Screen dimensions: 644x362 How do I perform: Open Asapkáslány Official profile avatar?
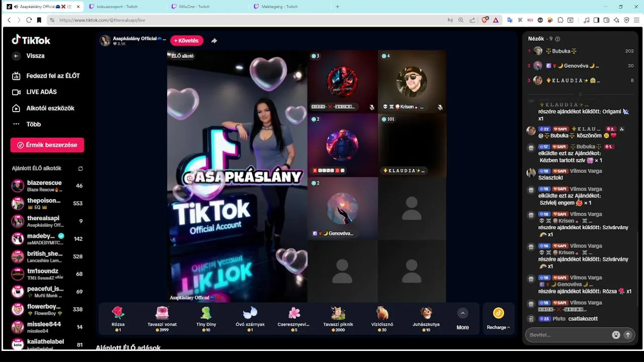pos(105,41)
